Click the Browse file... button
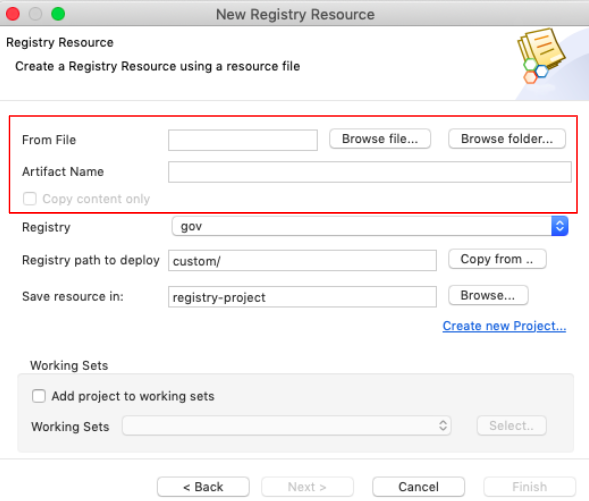The height and width of the screenshot is (501, 589). (380, 139)
